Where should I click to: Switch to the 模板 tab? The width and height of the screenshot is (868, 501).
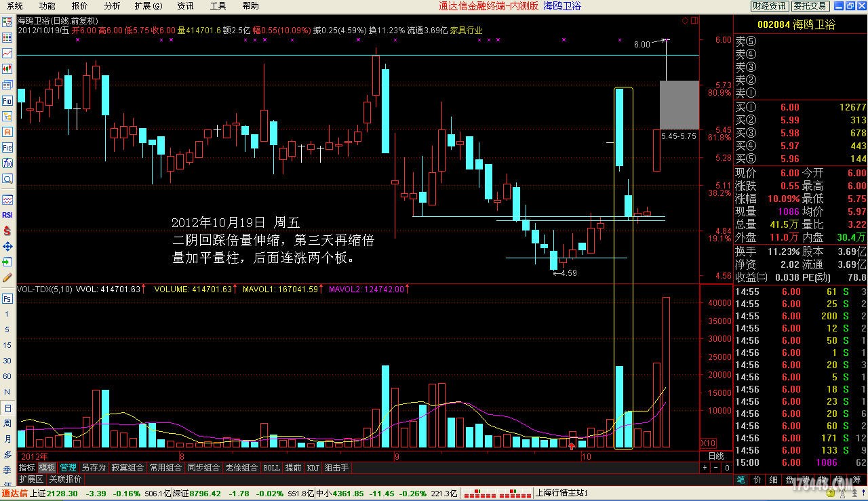(x=47, y=468)
